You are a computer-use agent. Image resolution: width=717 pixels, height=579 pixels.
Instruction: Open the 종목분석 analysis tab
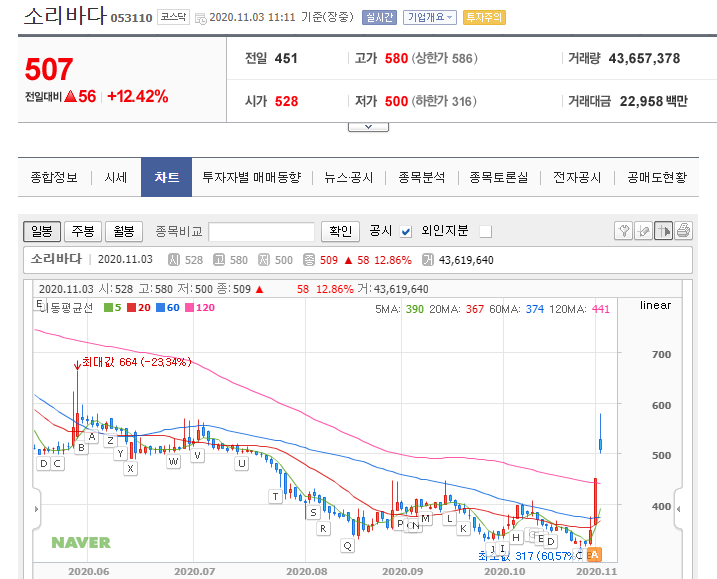coord(422,177)
